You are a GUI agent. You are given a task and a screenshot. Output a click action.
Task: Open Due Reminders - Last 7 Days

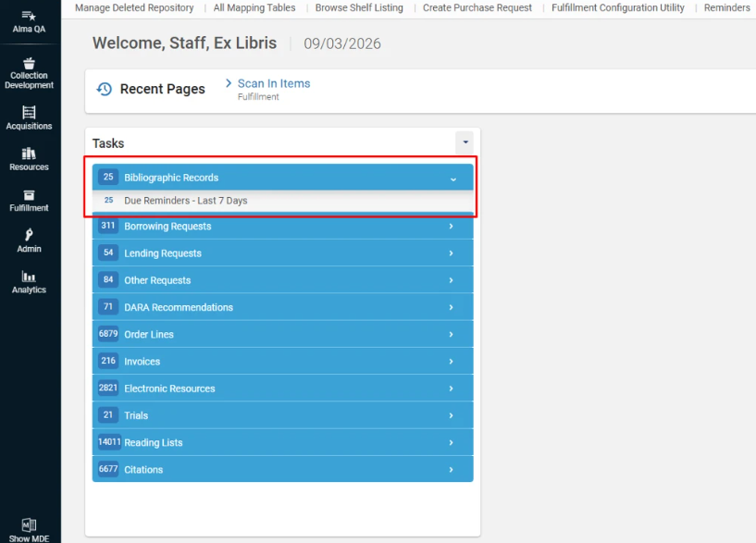tap(186, 201)
